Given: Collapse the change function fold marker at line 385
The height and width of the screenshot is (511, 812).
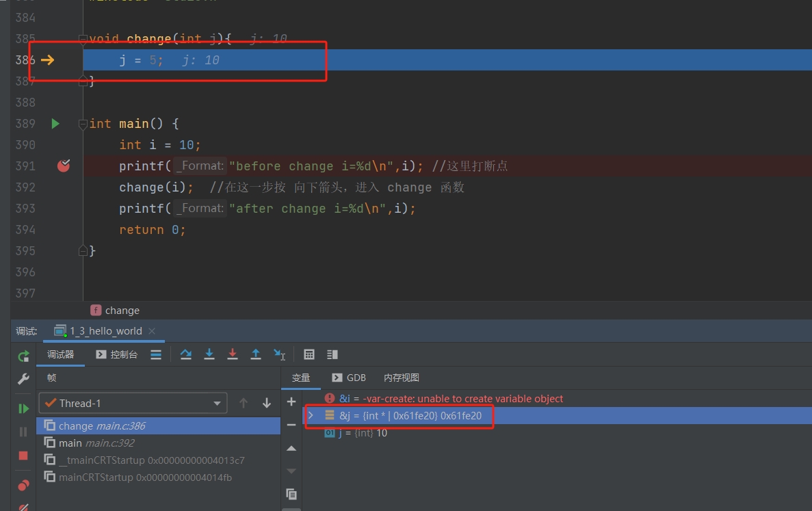Looking at the screenshot, I should [83, 39].
